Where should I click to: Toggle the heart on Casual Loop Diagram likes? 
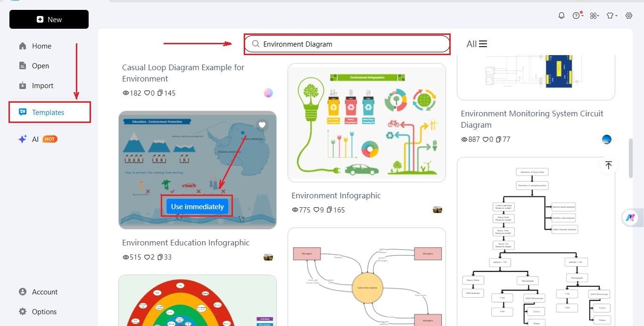[147, 93]
